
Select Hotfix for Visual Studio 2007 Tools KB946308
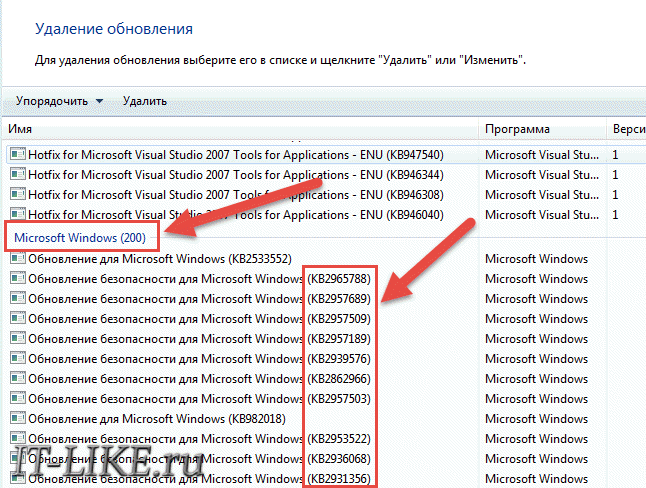coord(236,195)
